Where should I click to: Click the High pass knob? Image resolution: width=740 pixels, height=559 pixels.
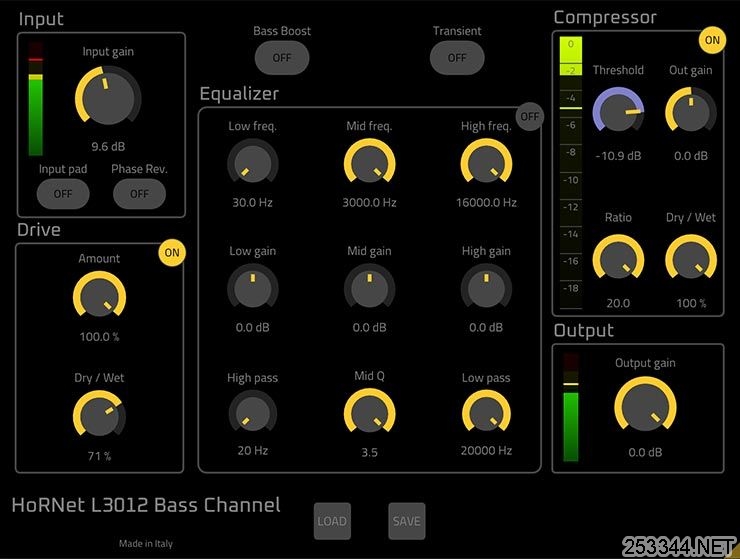tap(252, 412)
